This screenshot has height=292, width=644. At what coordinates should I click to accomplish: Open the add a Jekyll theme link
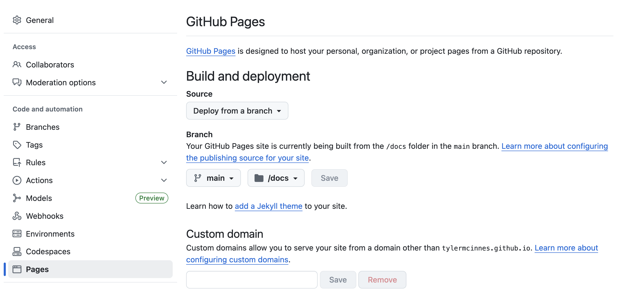point(268,206)
